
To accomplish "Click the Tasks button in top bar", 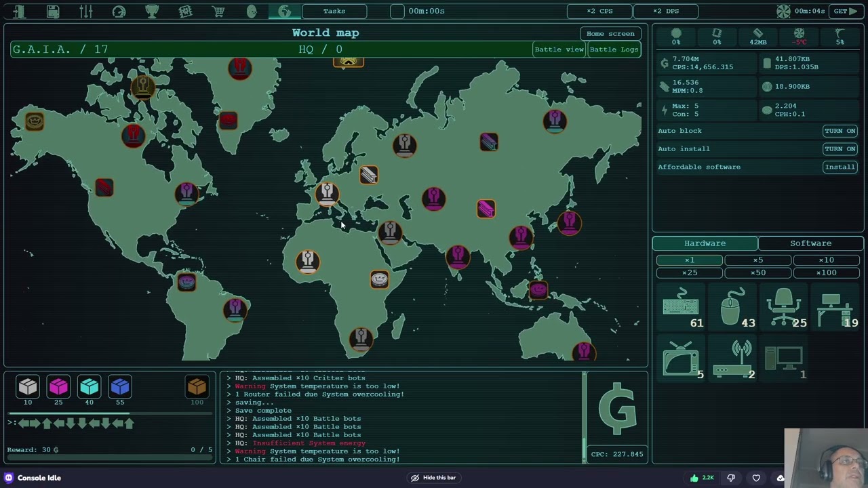I will [x=334, y=11].
